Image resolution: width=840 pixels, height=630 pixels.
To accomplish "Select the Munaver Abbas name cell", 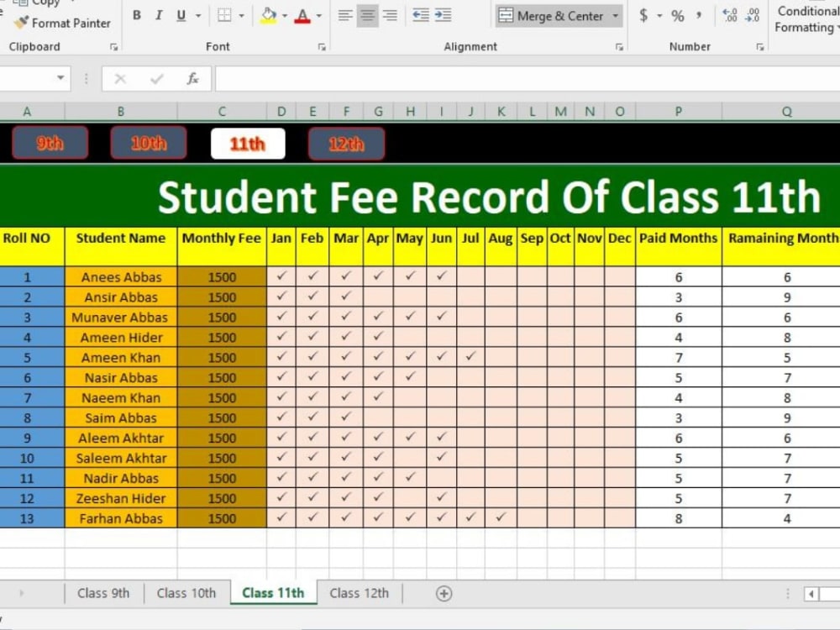I will click(120, 318).
